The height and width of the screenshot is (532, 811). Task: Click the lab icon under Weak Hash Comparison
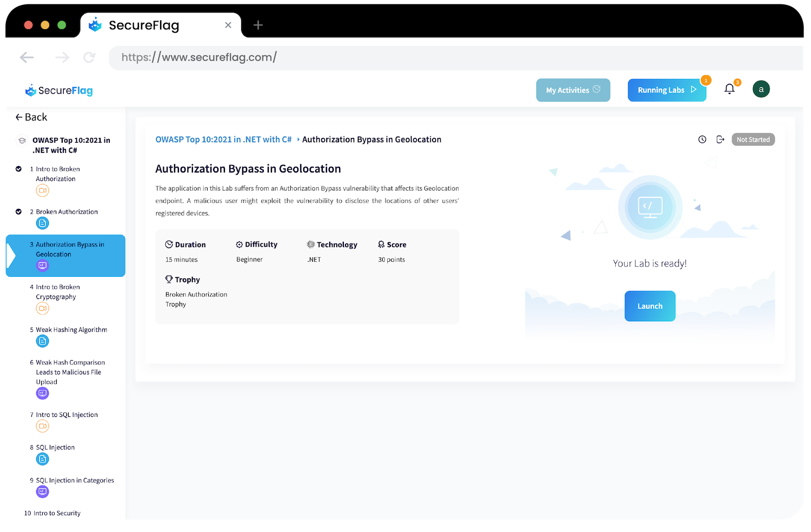(43, 393)
